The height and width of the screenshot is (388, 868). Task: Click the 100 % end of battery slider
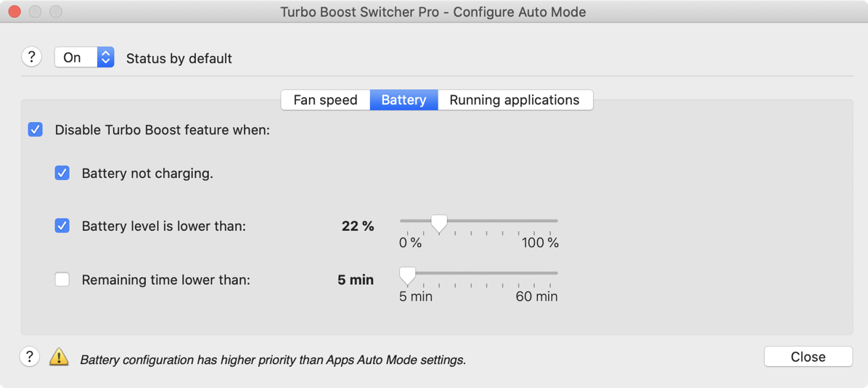click(x=557, y=221)
